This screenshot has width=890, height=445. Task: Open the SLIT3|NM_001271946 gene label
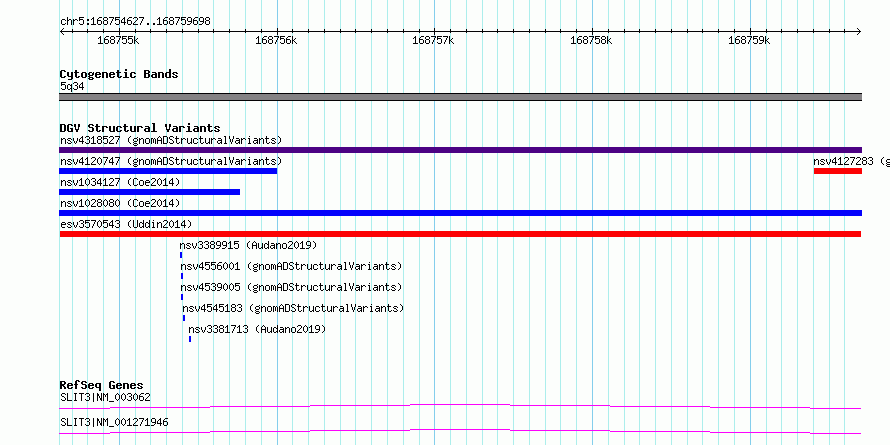tap(114, 423)
